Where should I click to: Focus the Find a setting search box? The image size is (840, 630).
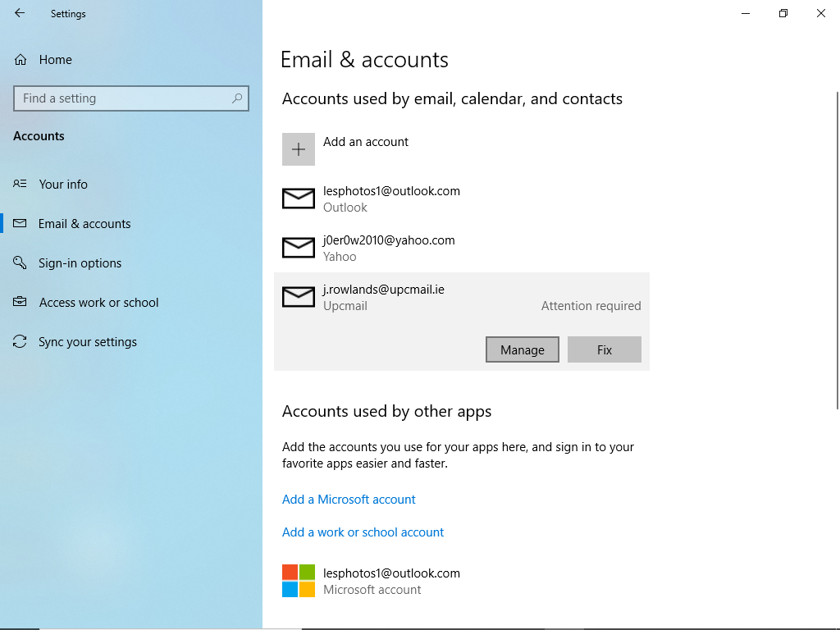click(131, 98)
